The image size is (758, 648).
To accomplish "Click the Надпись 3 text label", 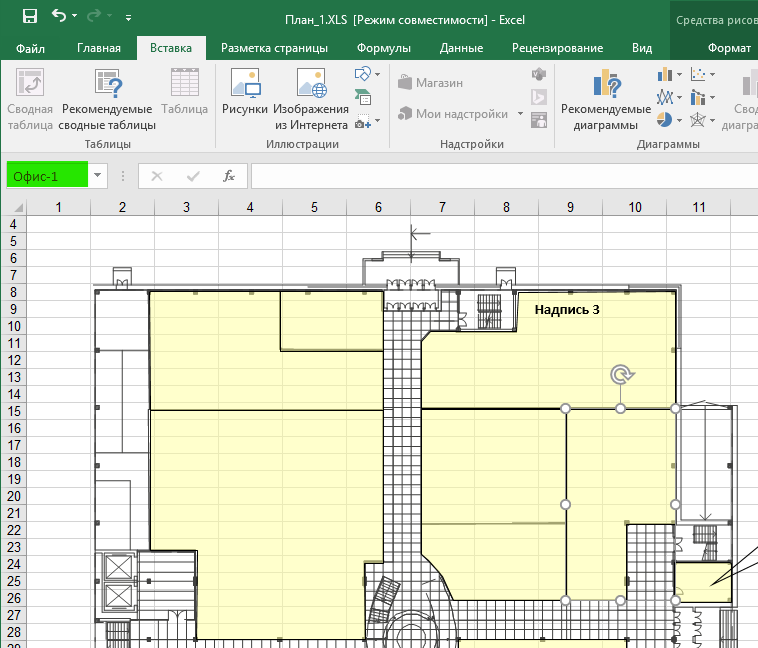I will click(567, 310).
